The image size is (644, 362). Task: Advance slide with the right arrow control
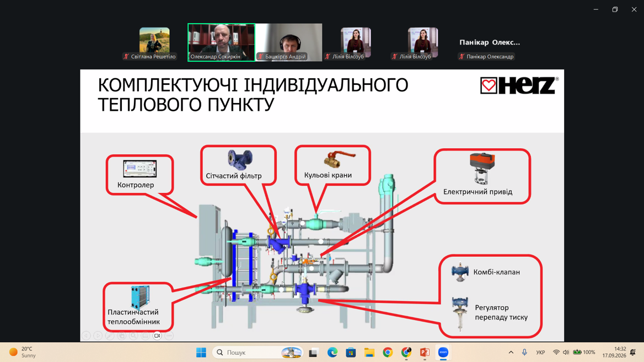coord(98,336)
